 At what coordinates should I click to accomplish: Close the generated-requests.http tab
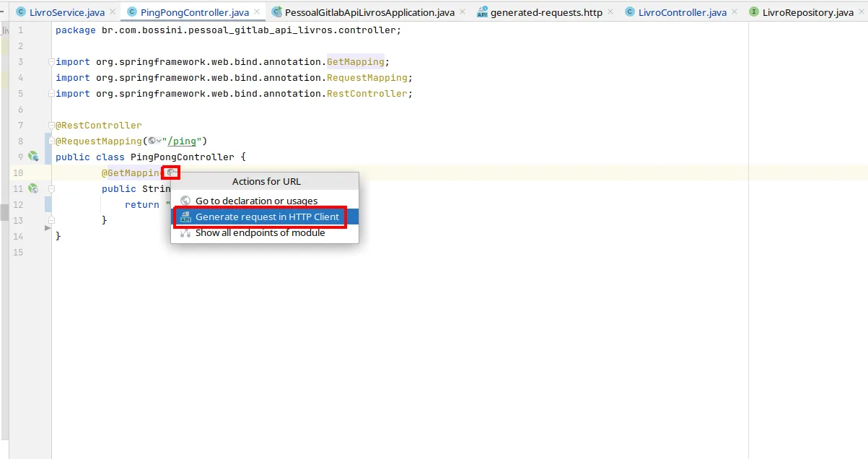point(610,12)
